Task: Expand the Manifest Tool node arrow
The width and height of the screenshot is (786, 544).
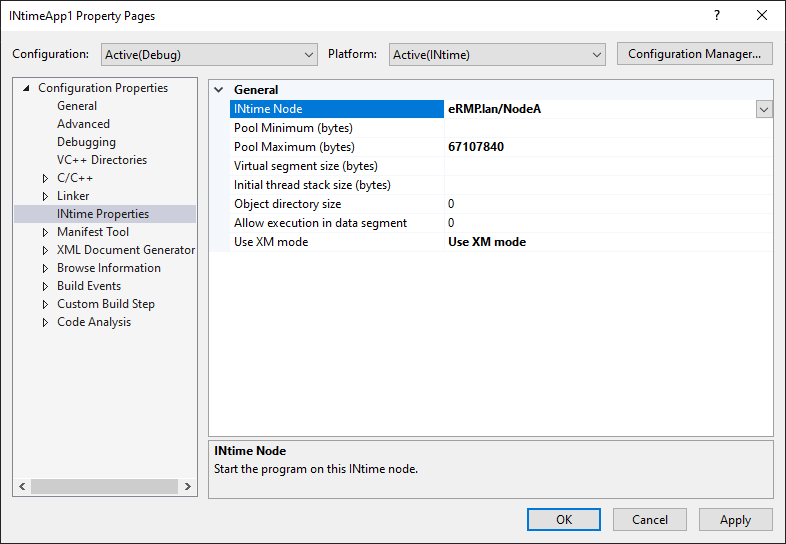Action: 45,232
